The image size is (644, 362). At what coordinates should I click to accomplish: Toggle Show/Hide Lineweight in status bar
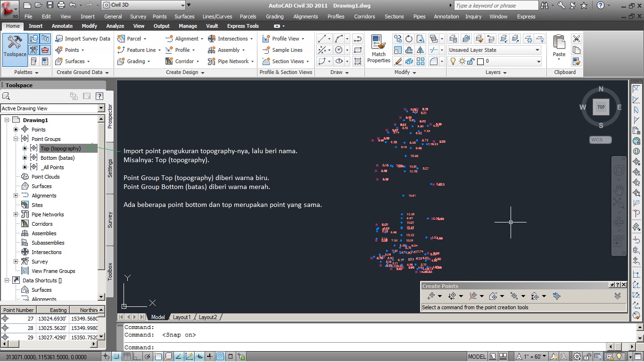tap(209, 357)
